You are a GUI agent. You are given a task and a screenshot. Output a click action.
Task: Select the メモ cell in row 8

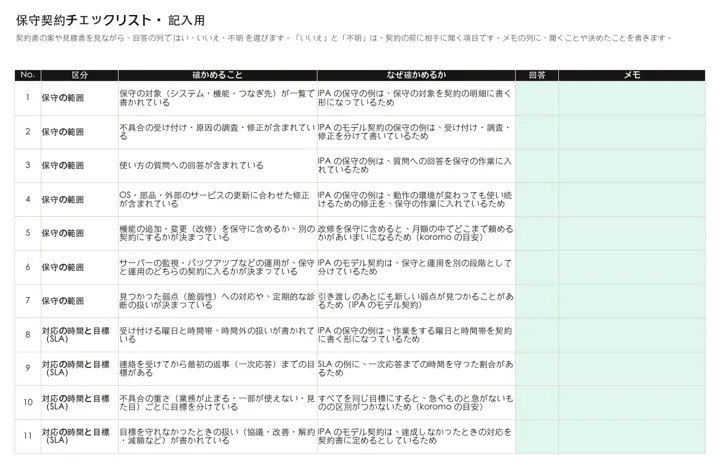coord(632,335)
